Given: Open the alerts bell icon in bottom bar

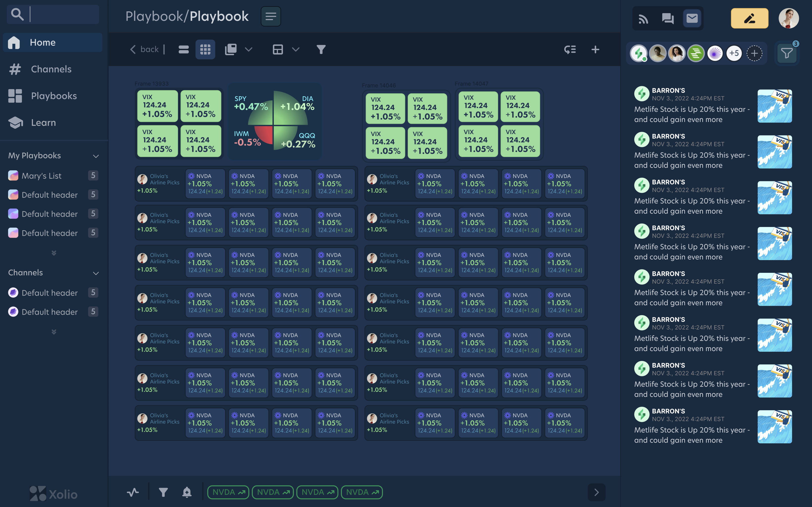Looking at the screenshot, I should coord(187,492).
